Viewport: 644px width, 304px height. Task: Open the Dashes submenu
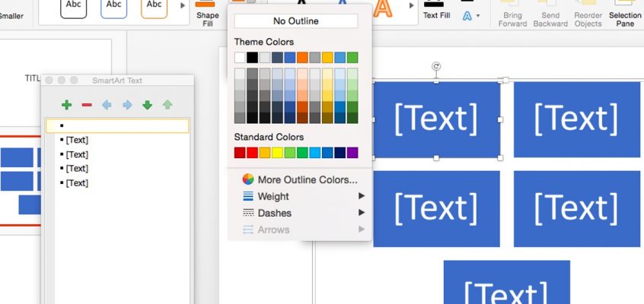pyautogui.click(x=300, y=213)
